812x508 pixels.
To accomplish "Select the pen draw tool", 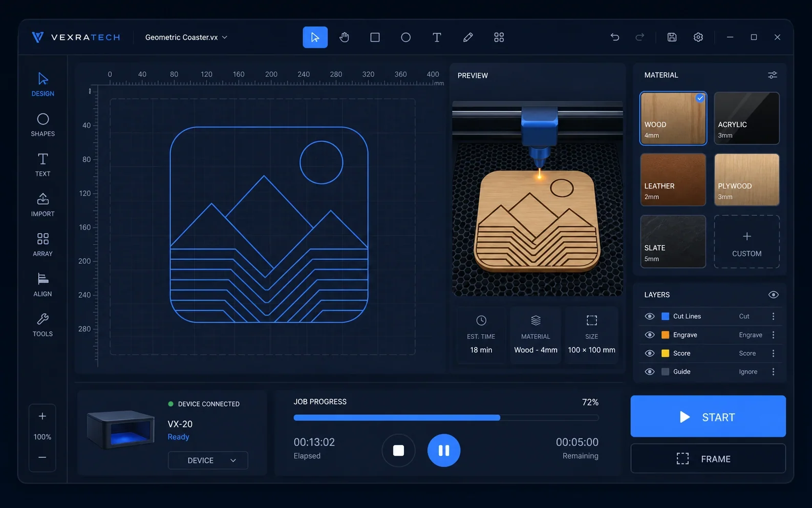I will tap(468, 37).
